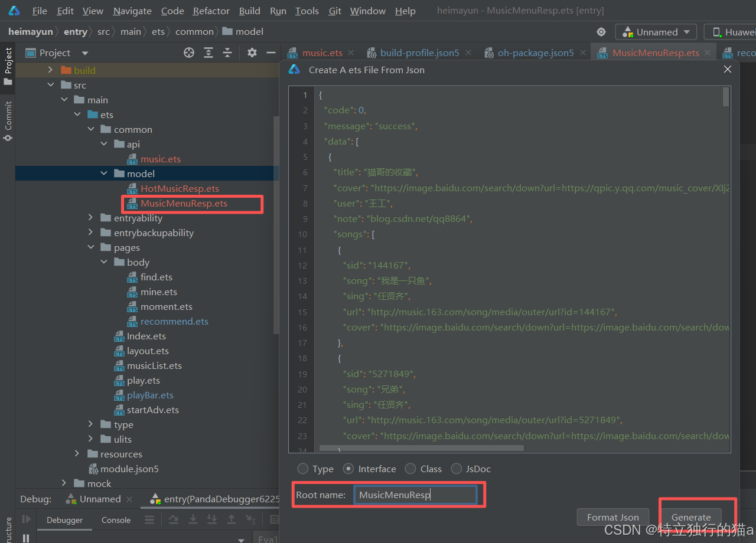Click the DevEco Studio app logo
The image size is (756, 543).
coord(14,11)
